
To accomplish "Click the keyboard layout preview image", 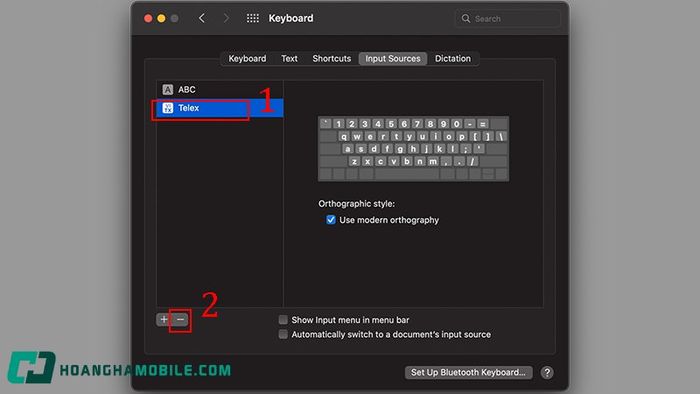I will click(x=413, y=149).
